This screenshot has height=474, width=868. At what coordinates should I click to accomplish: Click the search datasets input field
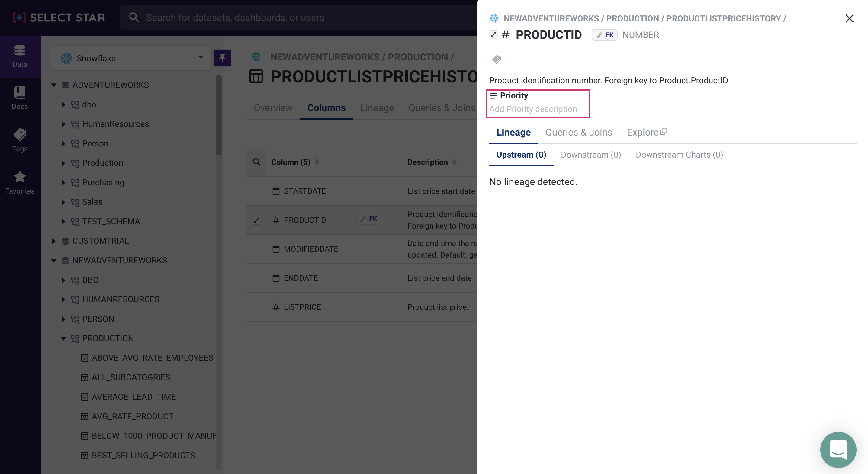pyautogui.click(x=298, y=18)
